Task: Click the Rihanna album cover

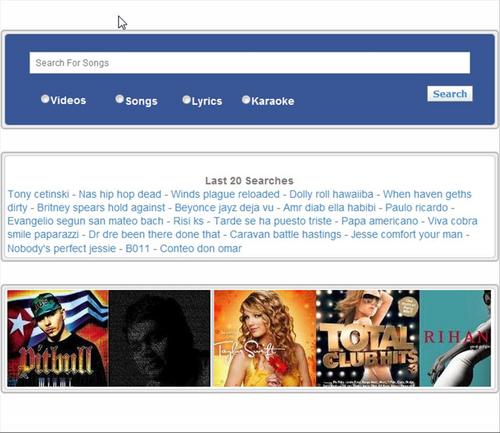Action: tap(455, 338)
